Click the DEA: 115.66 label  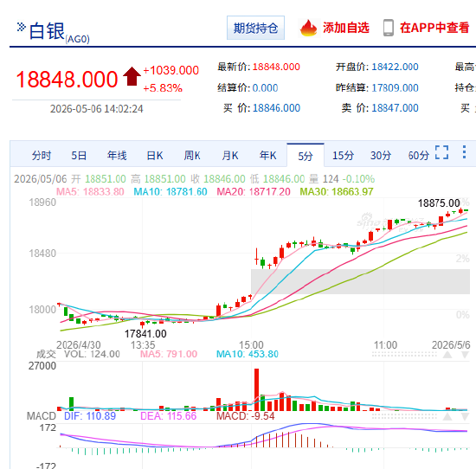coord(169,416)
